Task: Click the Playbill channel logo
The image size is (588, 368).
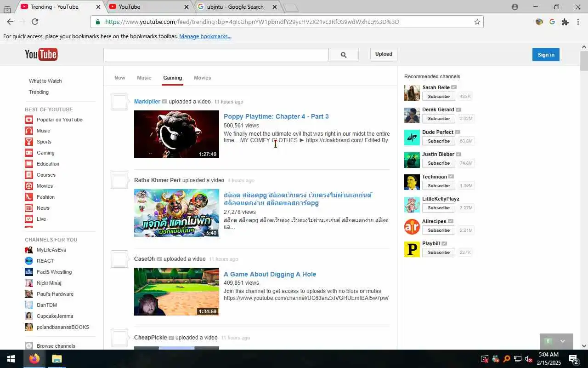Action: click(x=412, y=249)
